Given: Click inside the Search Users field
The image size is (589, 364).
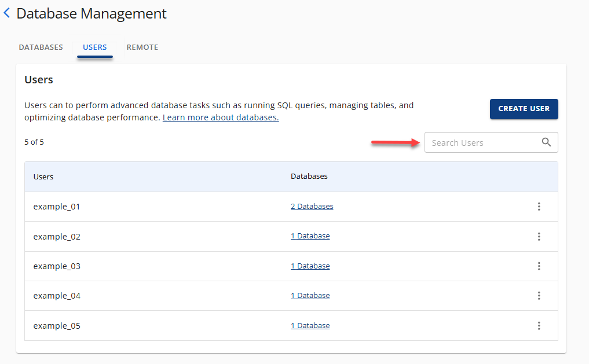Looking at the screenshot, I should click(481, 142).
